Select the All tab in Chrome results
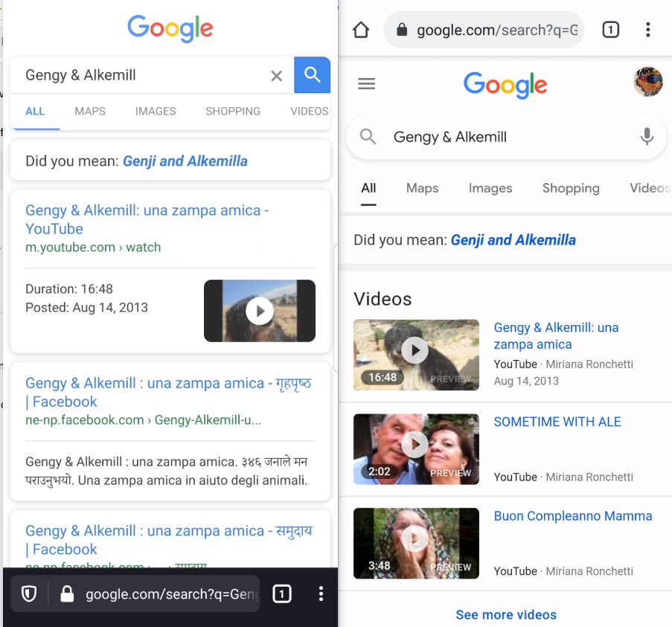The height and width of the screenshot is (627, 672). coord(368,188)
